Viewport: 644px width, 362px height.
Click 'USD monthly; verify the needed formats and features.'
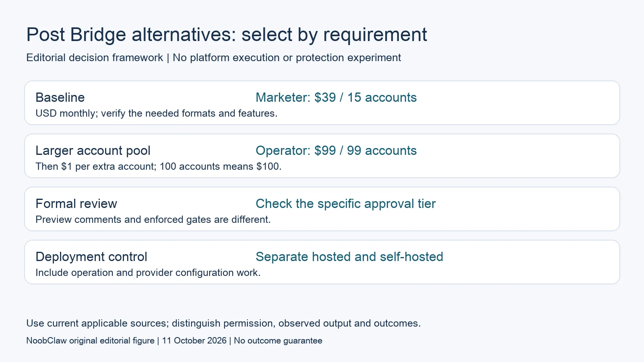click(x=157, y=113)
